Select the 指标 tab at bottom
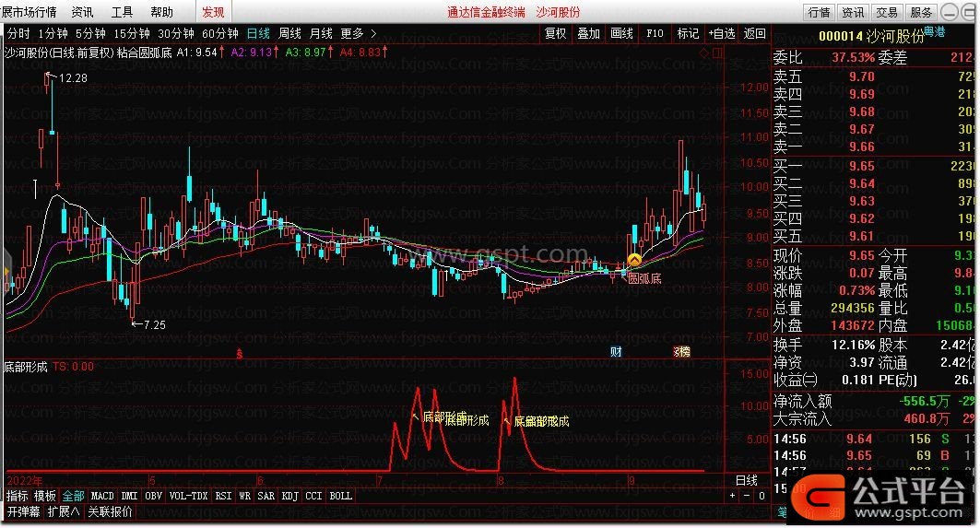 18,496
